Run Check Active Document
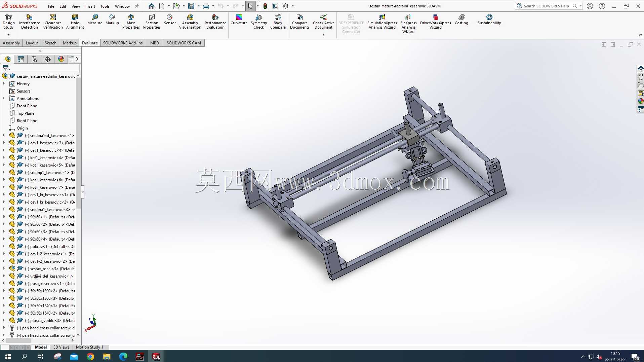This screenshot has height=362, width=644. pyautogui.click(x=324, y=22)
